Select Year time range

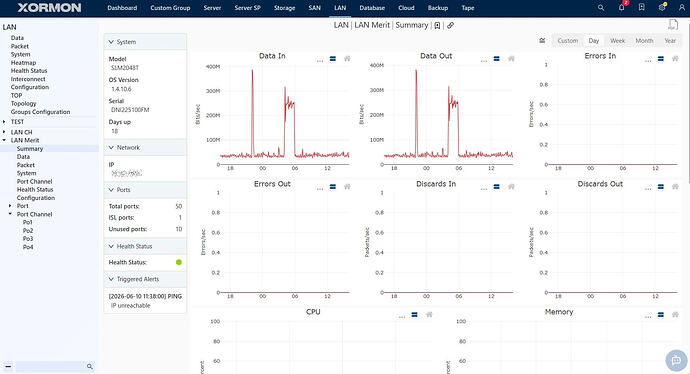pos(670,40)
